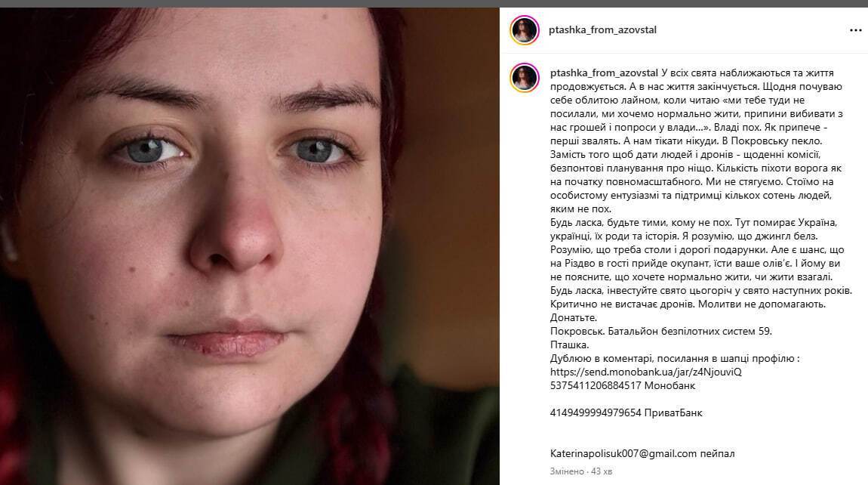The height and width of the screenshot is (485, 868).
Task: Open ptashka_from_azovstal profile from the header username
Action: pyautogui.click(x=602, y=30)
